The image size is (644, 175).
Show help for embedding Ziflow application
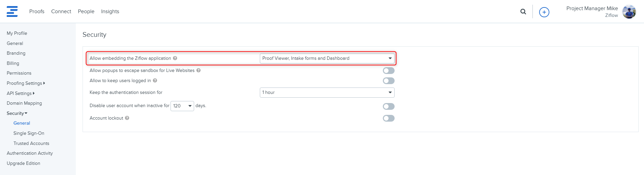tap(175, 58)
